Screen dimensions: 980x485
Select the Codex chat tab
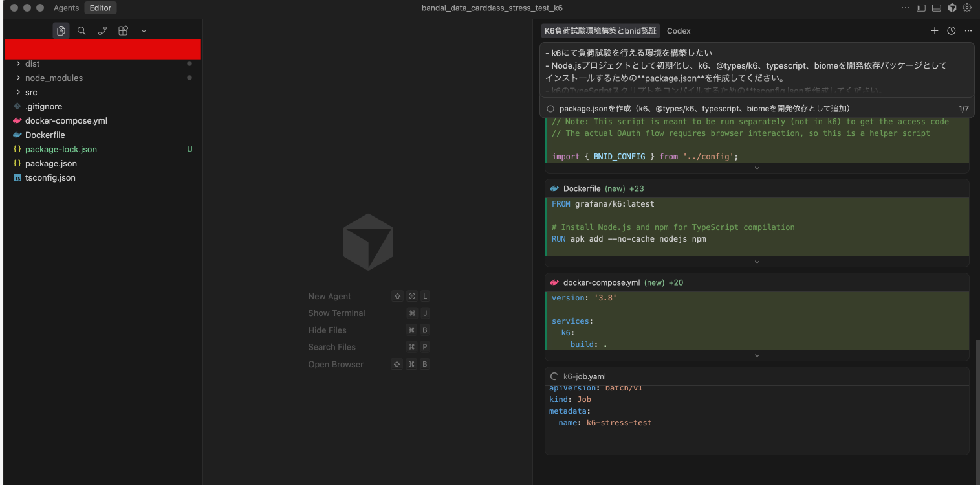(x=679, y=30)
